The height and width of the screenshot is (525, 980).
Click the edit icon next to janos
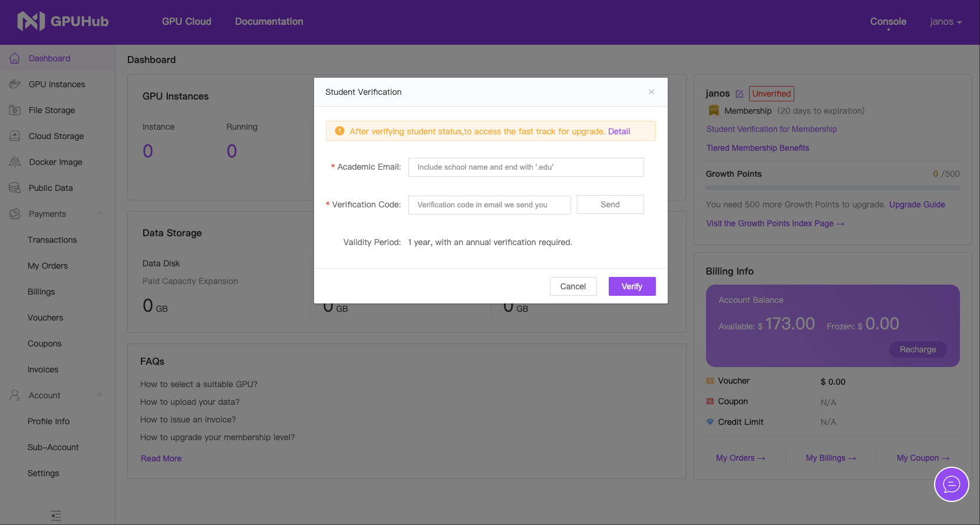739,94
